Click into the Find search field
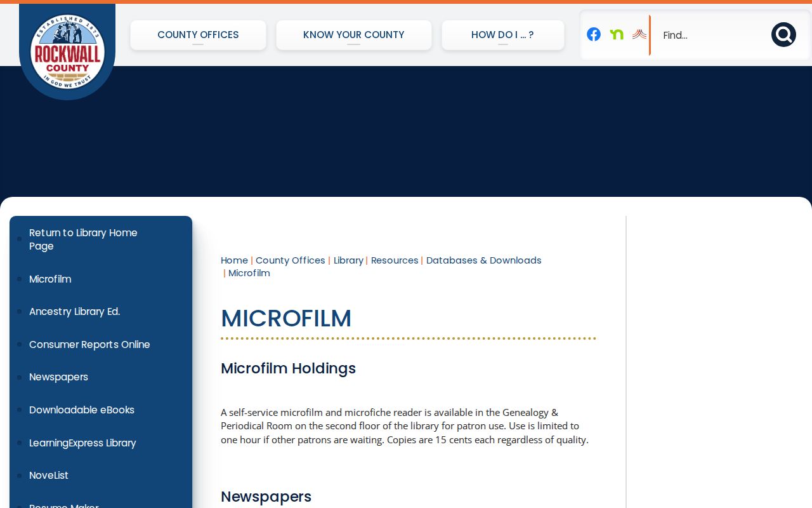Viewport: 812px width, 508px height. pos(710,35)
